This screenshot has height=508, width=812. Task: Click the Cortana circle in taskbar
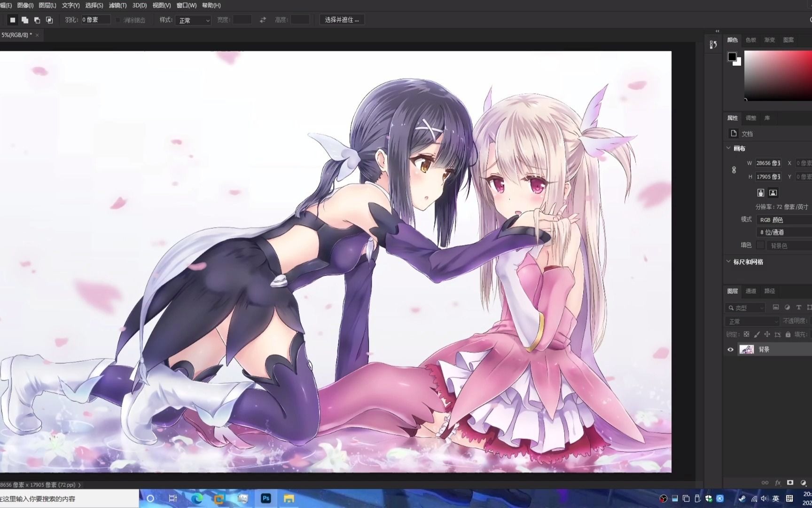tap(150, 499)
